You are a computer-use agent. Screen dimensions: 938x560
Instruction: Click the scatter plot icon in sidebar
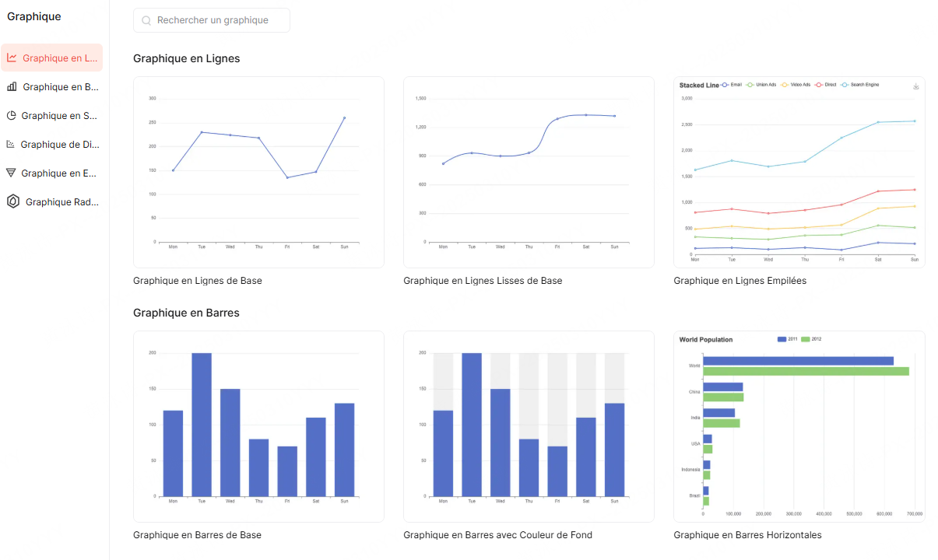click(11, 144)
